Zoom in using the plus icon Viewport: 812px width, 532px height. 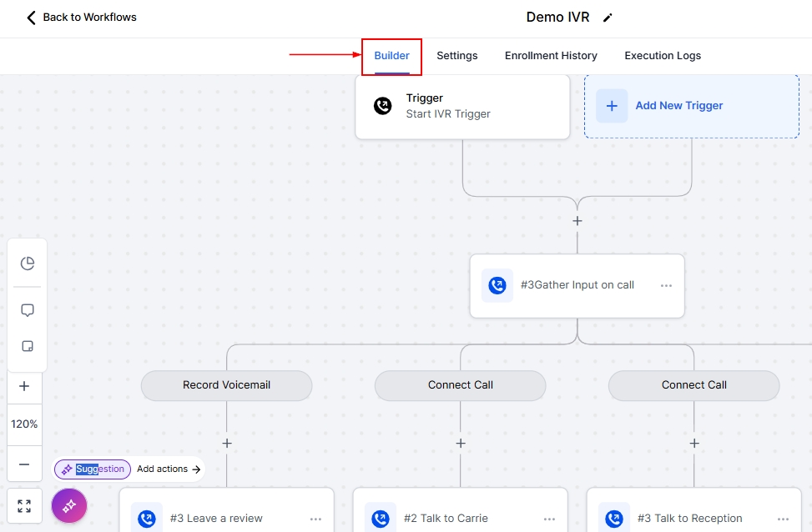[x=24, y=386]
